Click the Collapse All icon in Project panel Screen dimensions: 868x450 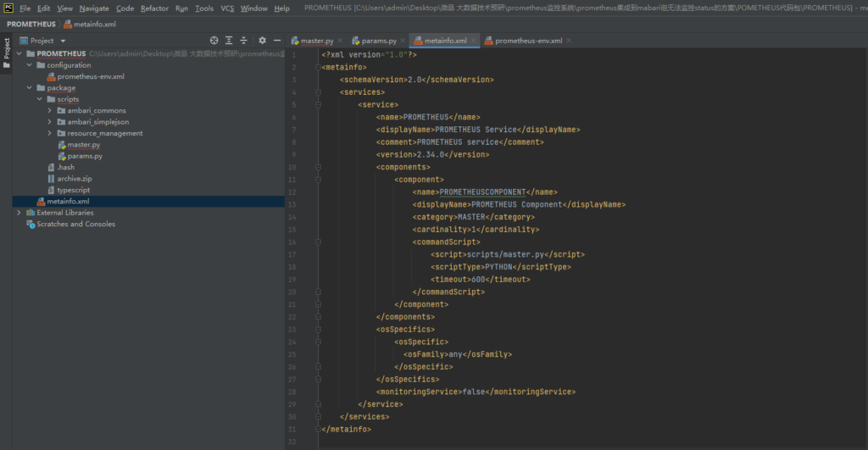243,41
